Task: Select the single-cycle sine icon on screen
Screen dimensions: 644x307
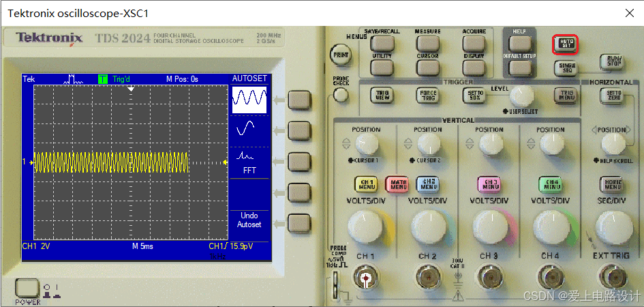Action: click(245, 128)
